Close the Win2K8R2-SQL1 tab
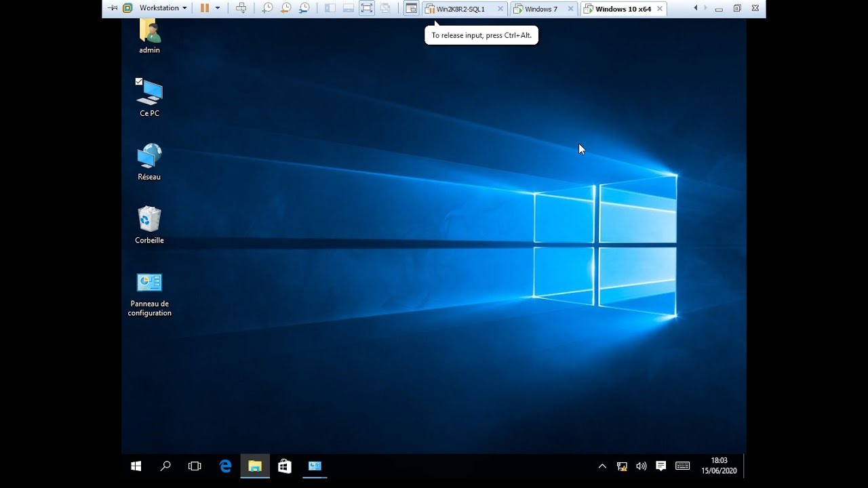This screenshot has height=488, width=868. pos(500,9)
